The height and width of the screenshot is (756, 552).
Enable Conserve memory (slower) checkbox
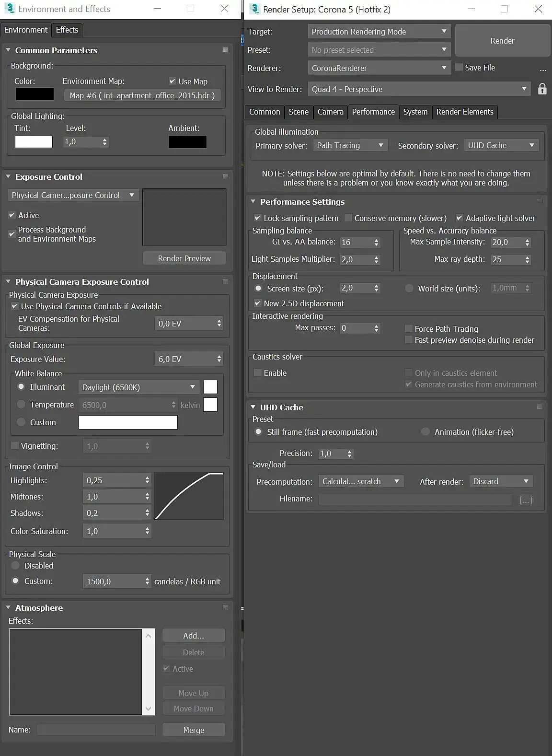click(x=348, y=218)
